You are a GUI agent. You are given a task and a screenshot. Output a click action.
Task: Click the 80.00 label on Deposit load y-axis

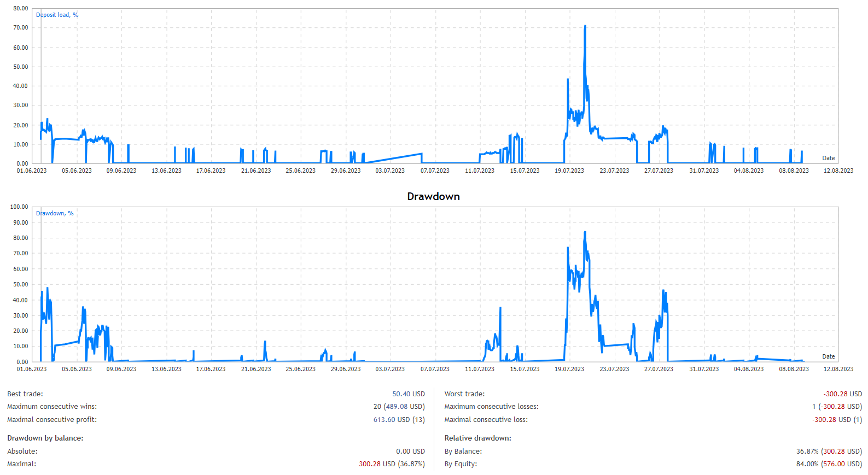click(21, 8)
